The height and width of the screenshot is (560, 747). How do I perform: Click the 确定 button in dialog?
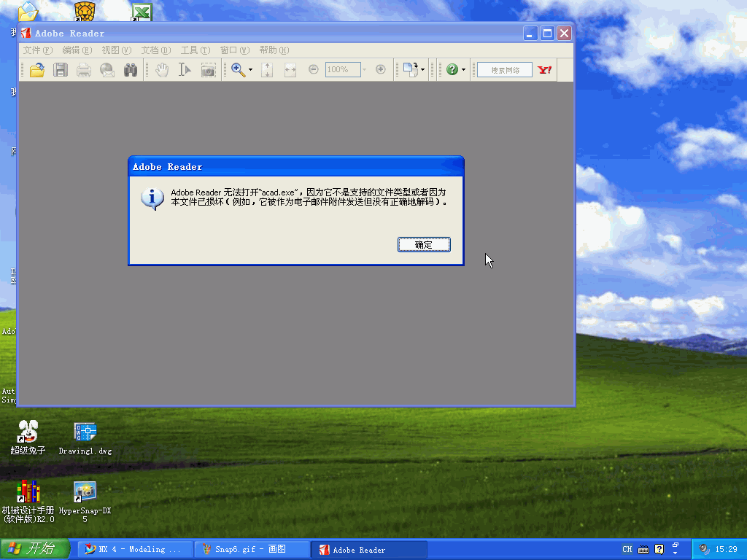[424, 245]
